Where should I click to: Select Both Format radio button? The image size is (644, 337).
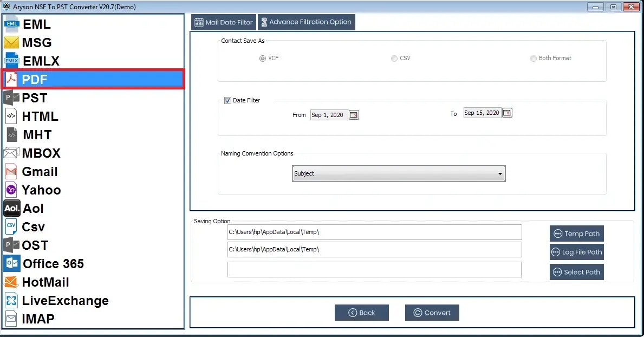pos(533,59)
